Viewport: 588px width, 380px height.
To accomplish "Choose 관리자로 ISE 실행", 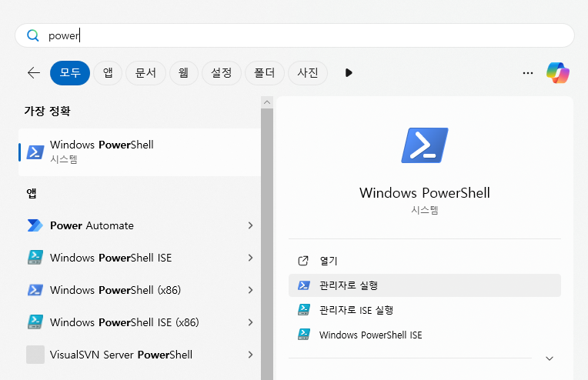I will coord(425,310).
